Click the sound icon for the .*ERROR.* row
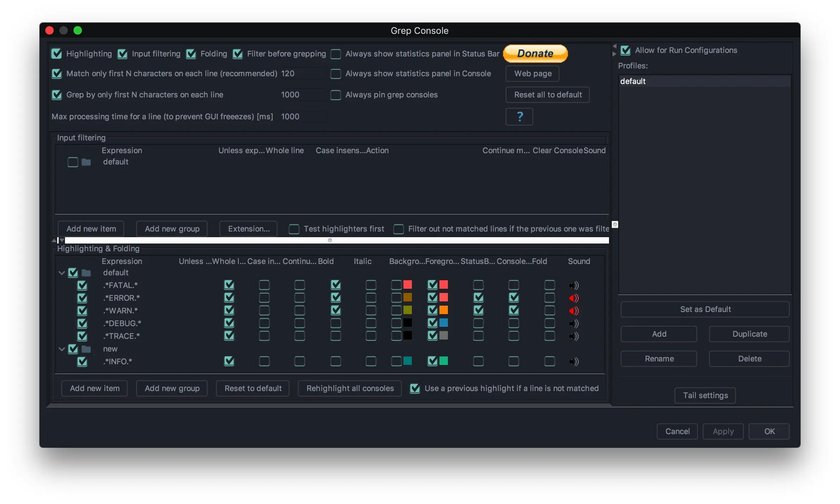 point(574,298)
